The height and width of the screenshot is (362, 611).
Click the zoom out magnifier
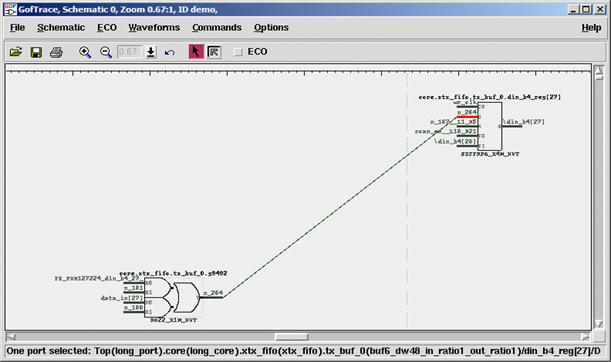coord(106,52)
